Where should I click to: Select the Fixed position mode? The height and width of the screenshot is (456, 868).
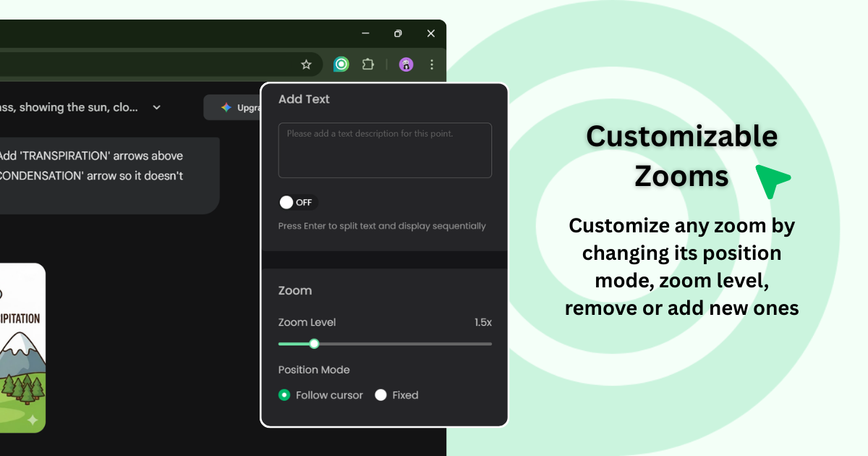pos(381,395)
